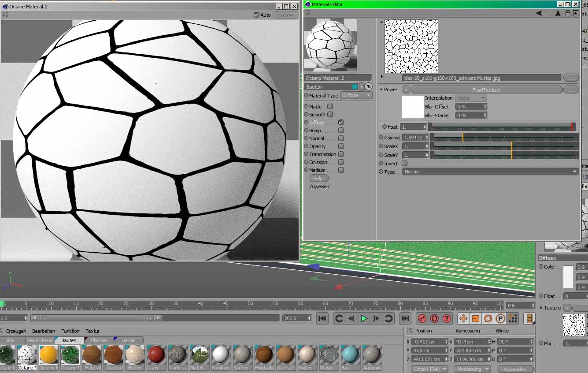Collapse the Power section triangle
Screen dimensions: 588x373
tap(381, 90)
